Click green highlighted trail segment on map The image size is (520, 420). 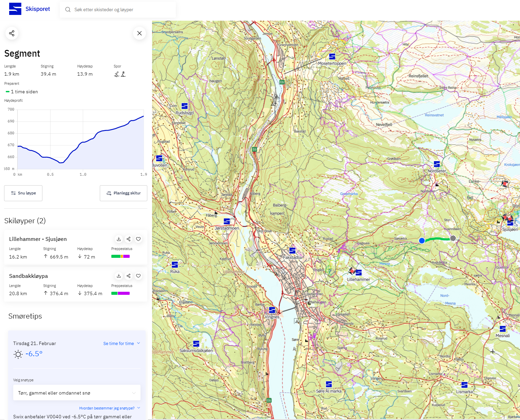click(437, 239)
